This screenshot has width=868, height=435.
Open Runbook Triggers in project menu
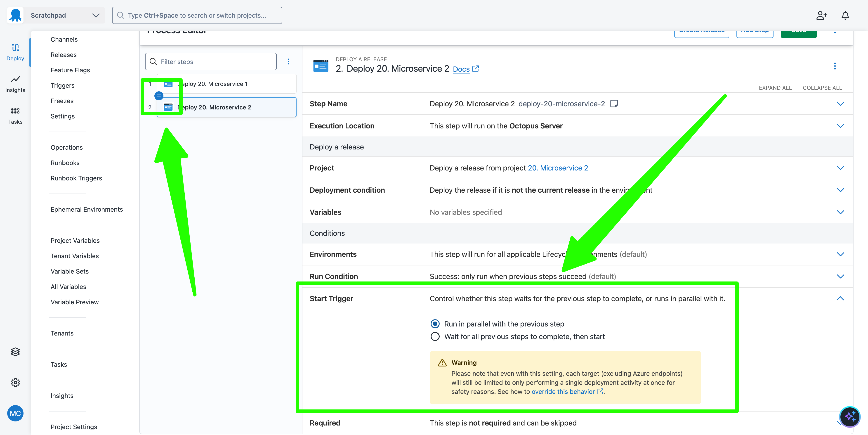[76, 178]
